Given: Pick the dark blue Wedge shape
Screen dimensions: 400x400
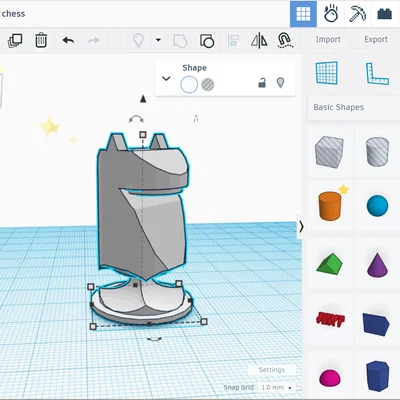Looking at the screenshot, I should (376, 324).
